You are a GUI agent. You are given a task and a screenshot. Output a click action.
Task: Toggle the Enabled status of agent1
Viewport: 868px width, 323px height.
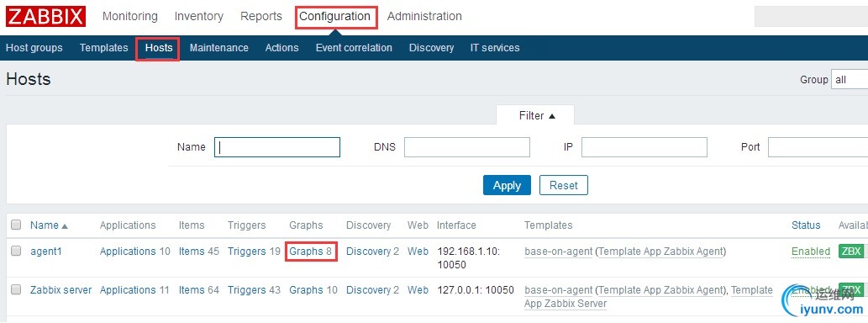tap(810, 252)
